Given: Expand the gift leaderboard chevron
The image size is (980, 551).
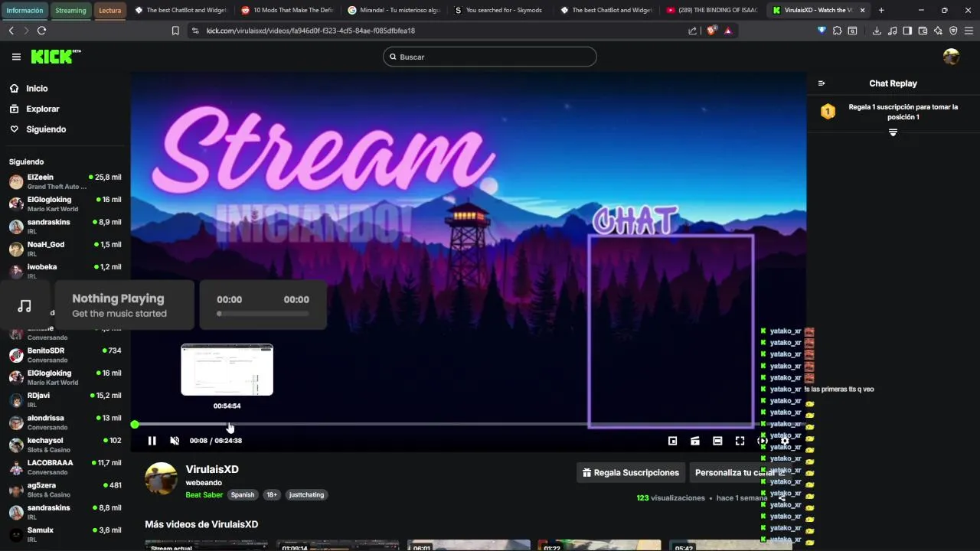Looking at the screenshot, I should (x=893, y=132).
